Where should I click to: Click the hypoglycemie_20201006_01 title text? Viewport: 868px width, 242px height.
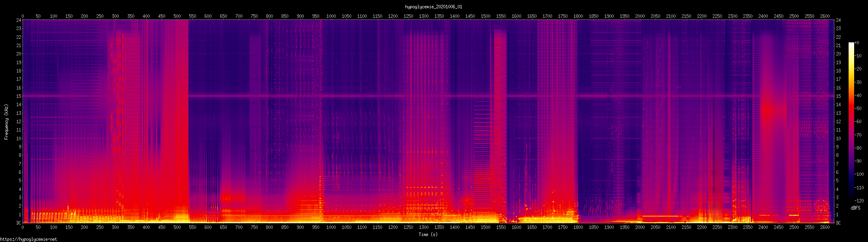tap(433, 7)
